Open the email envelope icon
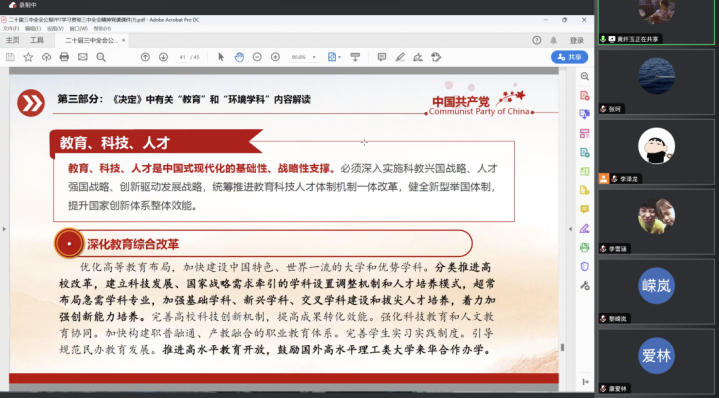719x398 pixels. coord(83,57)
